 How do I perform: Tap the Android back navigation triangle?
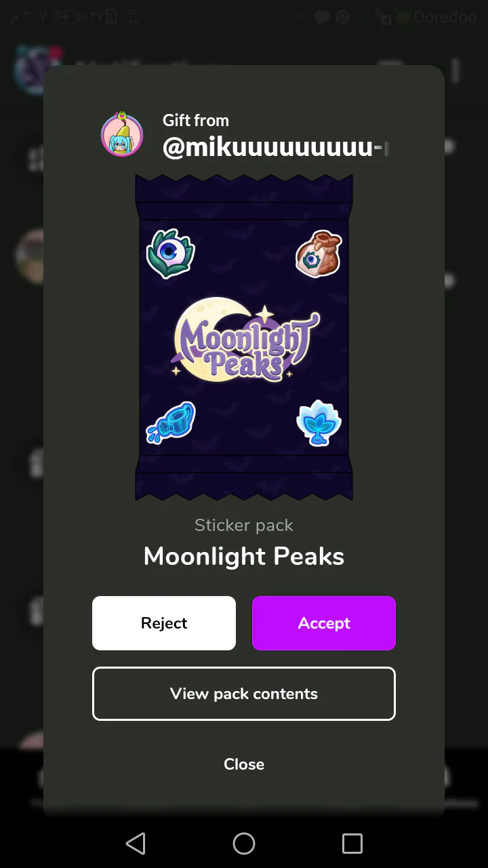pyautogui.click(x=136, y=844)
